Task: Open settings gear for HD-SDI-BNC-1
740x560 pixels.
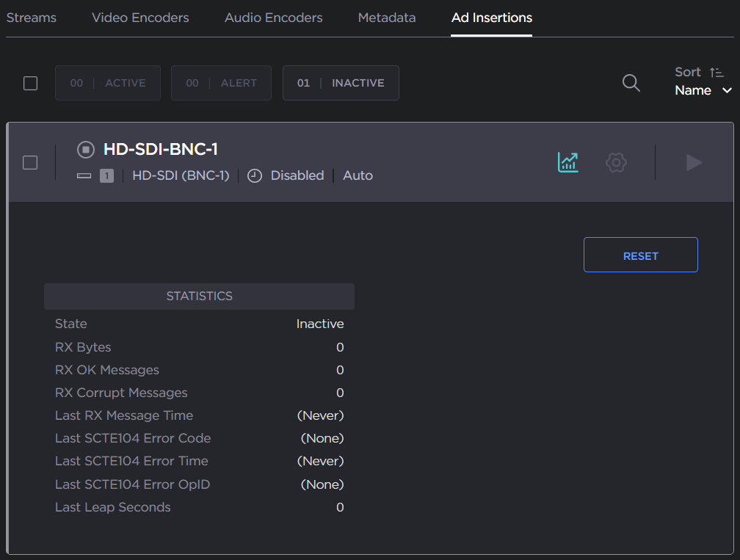Action: [x=616, y=162]
